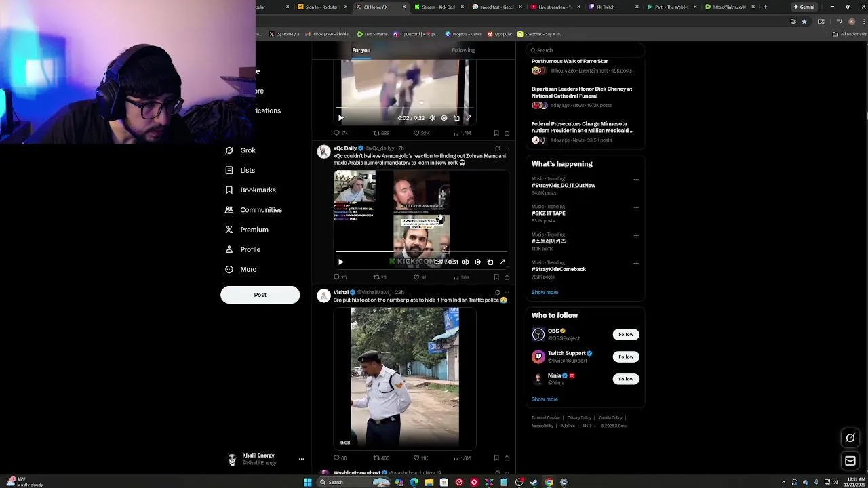Focus the X Search field
This screenshot has width=868, height=488.
[585, 50]
